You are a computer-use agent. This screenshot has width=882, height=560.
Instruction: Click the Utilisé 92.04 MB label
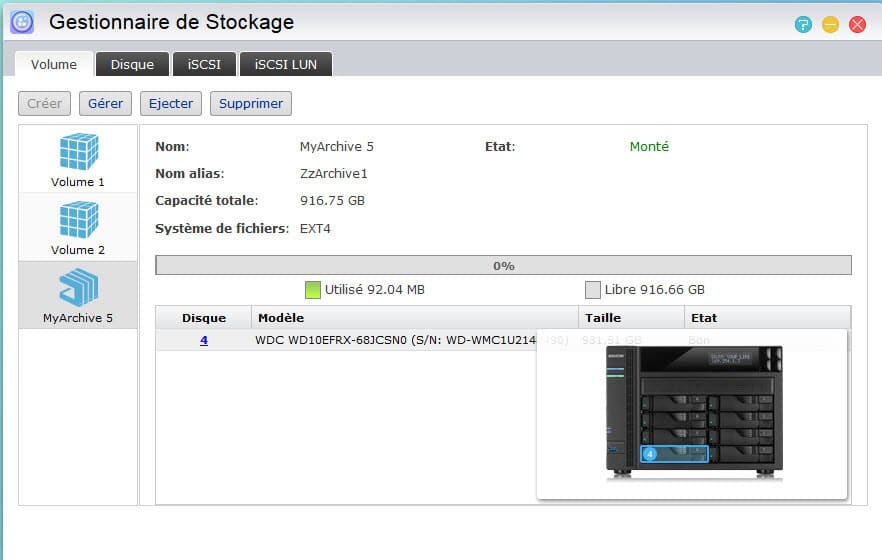[x=375, y=290]
